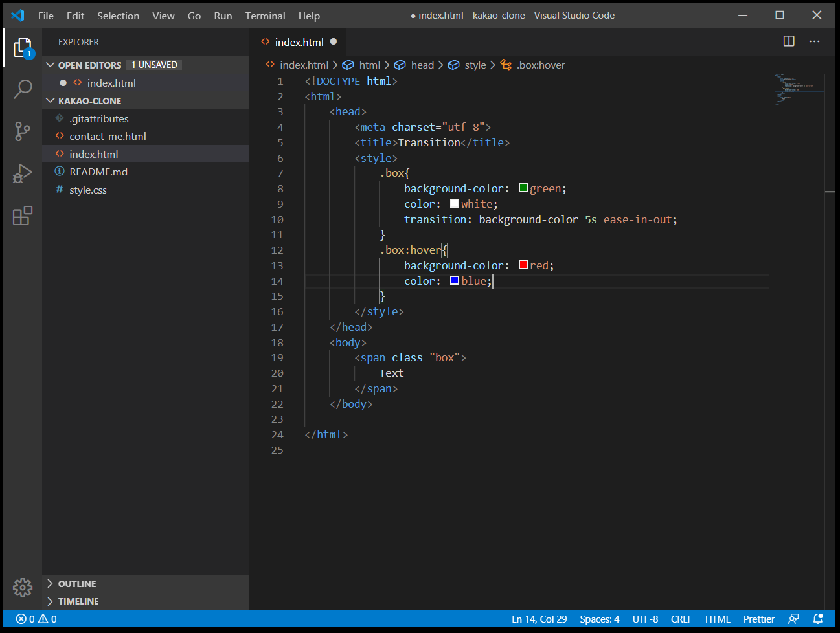Click the span class="box" tag on line 19
Screen dimensions: 840x633
point(410,357)
